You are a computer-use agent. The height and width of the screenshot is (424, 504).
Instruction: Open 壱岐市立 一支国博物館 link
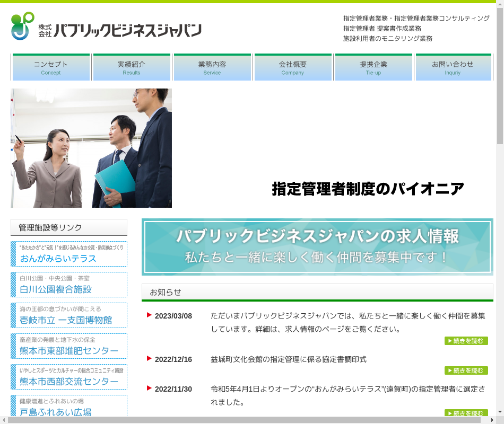coord(69,315)
